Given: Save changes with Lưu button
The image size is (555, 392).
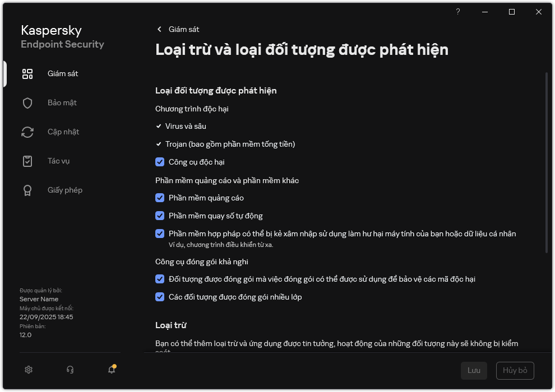Looking at the screenshot, I should [x=474, y=371].
